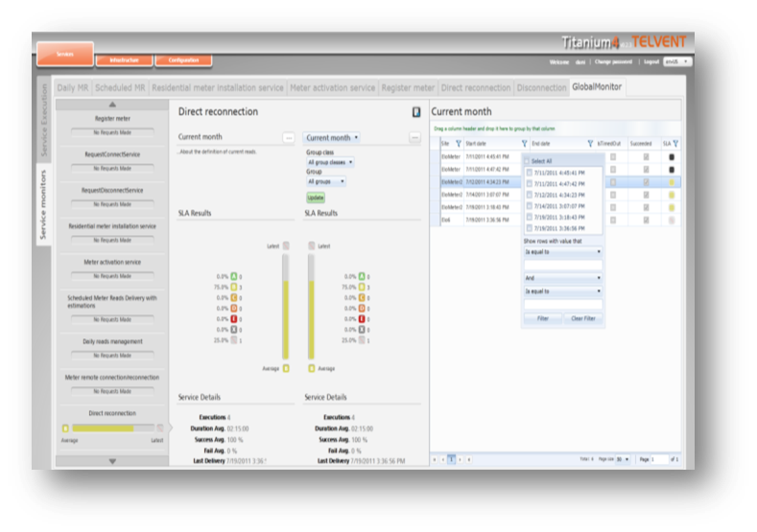Image resolution: width=757 pixels, height=532 pixels.
Task: Go to the first page of grid
Action: pyautogui.click(x=435, y=460)
